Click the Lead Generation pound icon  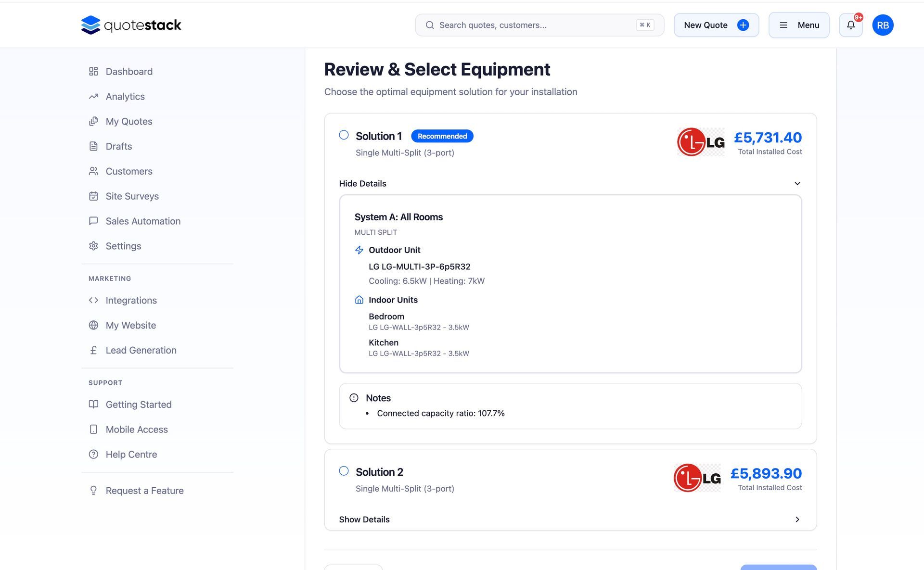tap(93, 350)
